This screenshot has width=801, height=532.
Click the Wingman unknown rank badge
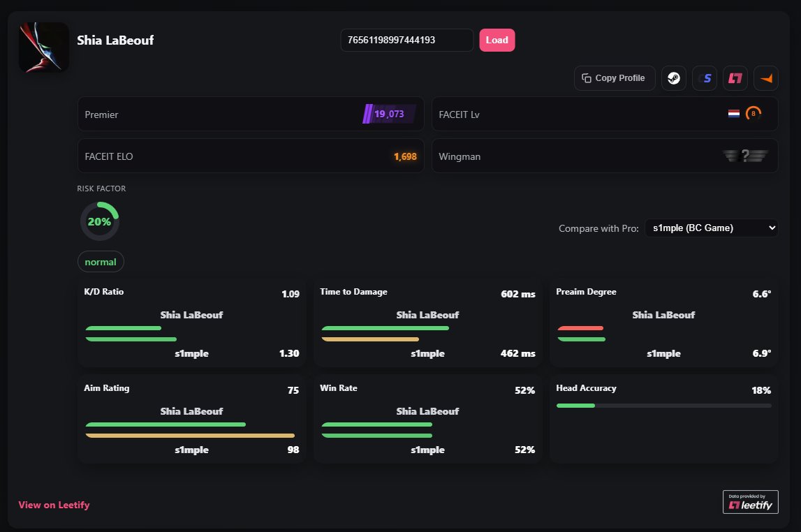coord(745,156)
